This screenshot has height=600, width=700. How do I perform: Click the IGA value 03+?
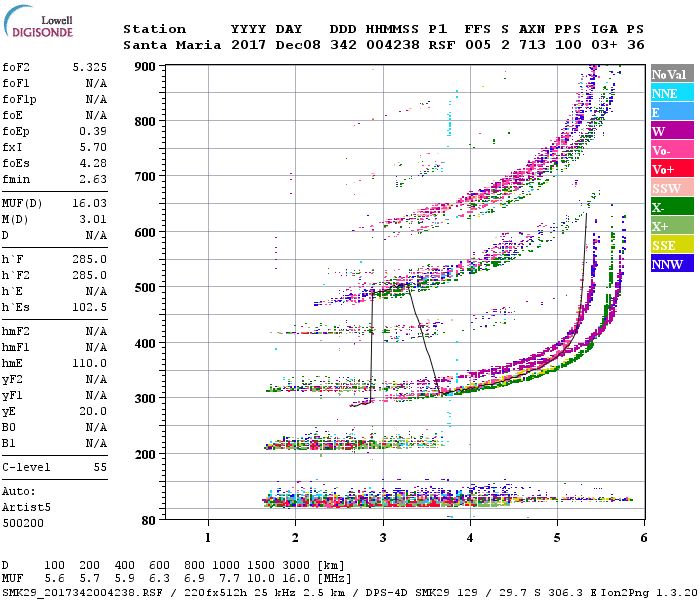coord(604,45)
